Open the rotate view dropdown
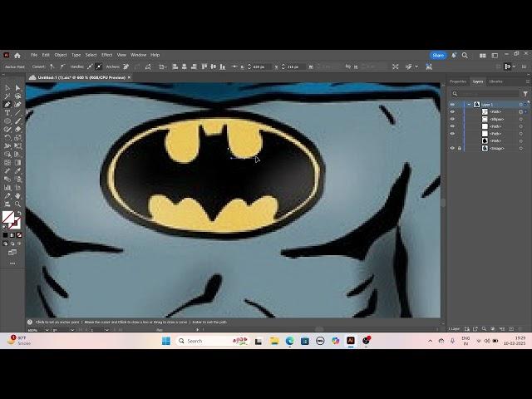 (x=72, y=330)
